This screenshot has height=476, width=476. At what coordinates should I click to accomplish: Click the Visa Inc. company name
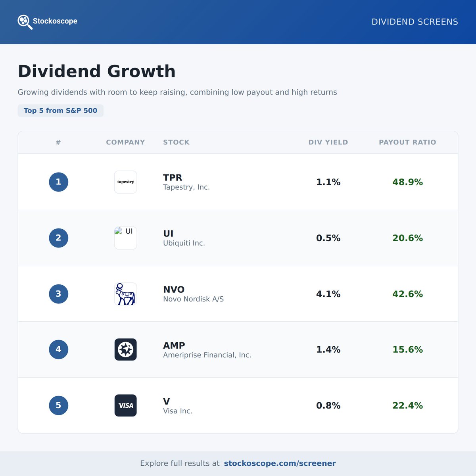(178, 411)
